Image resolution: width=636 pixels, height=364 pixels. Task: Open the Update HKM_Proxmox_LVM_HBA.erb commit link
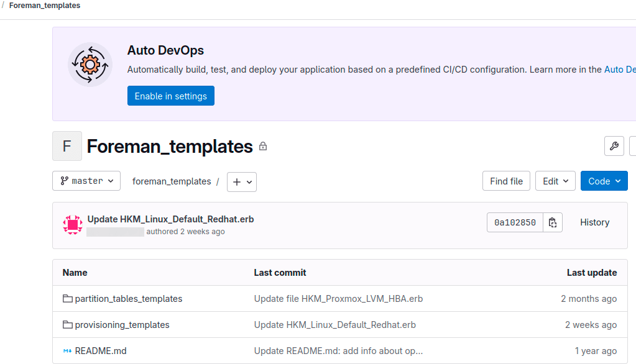[x=338, y=299]
